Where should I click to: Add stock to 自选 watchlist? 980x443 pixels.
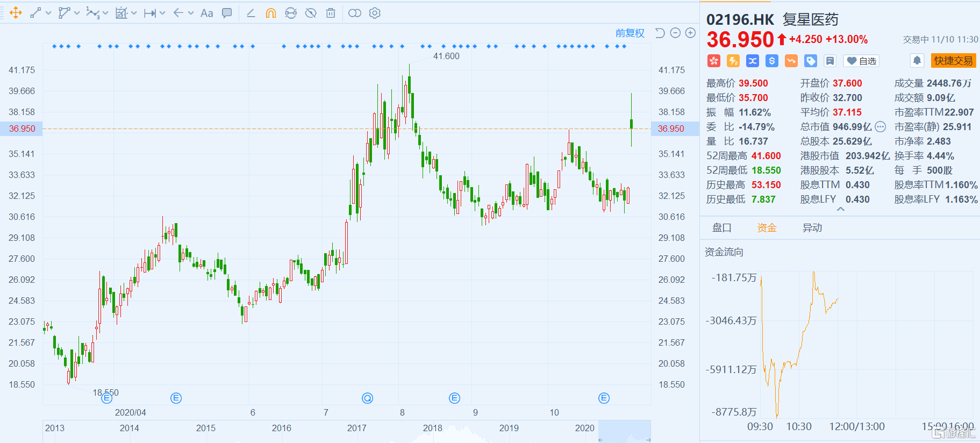click(x=862, y=61)
